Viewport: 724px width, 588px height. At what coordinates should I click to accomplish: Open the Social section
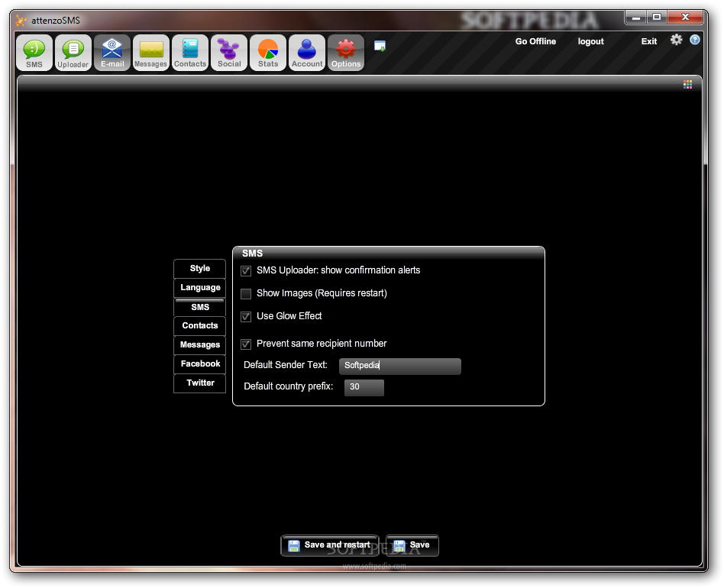[x=229, y=53]
